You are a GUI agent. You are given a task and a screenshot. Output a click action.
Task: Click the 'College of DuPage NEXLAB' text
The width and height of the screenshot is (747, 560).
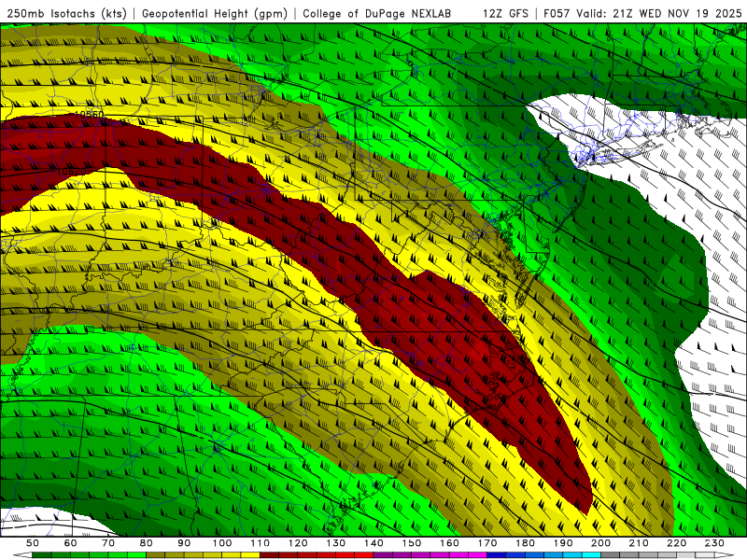[377, 13]
